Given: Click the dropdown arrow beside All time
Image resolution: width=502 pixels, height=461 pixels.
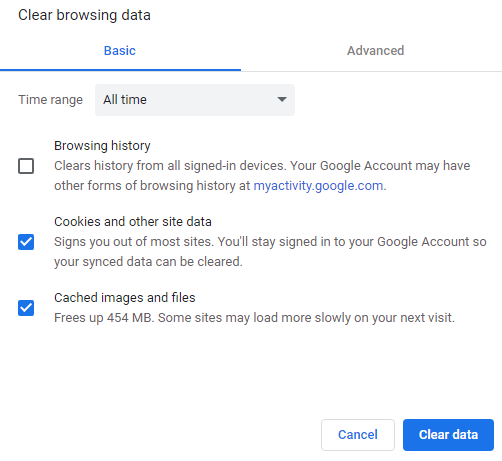Looking at the screenshot, I should (x=282, y=99).
